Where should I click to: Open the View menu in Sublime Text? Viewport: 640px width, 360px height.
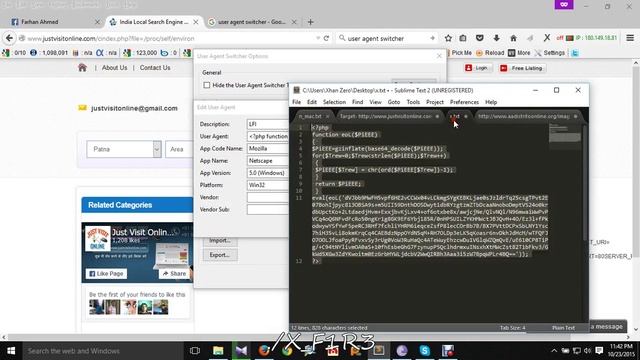tap(376, 102)
